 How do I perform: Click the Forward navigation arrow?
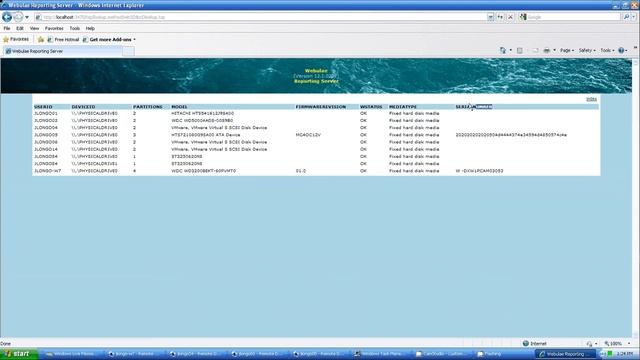pyautogui.click(x=18, y=17)
